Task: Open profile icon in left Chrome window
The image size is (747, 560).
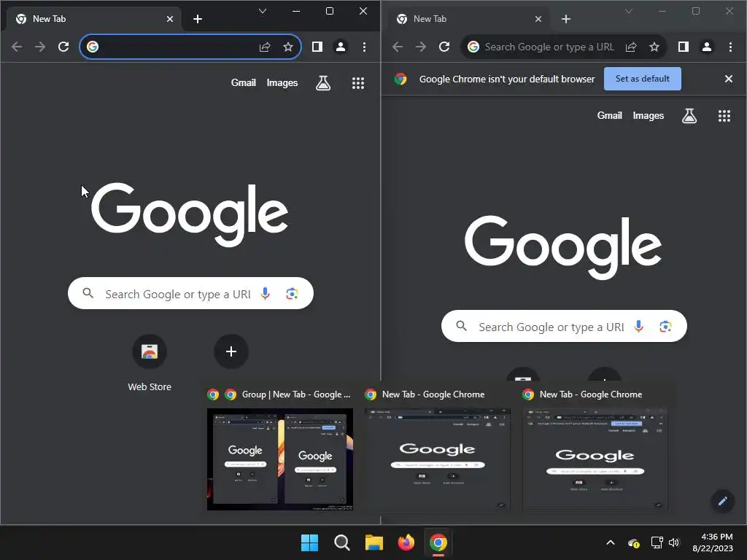Action: click(x=341, y=47)
